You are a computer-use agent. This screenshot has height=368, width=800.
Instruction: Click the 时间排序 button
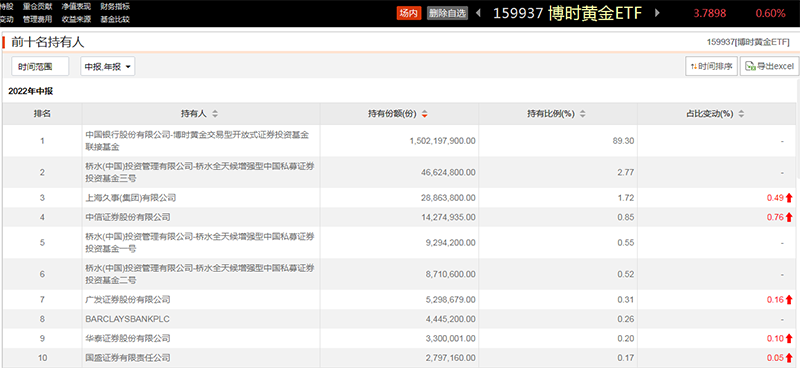712,66
